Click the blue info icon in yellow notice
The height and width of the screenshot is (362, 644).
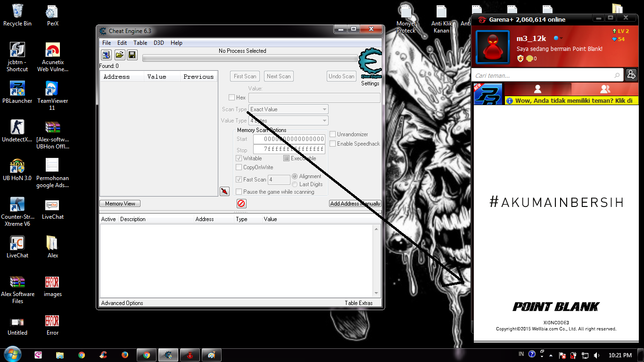coord(510,101)
